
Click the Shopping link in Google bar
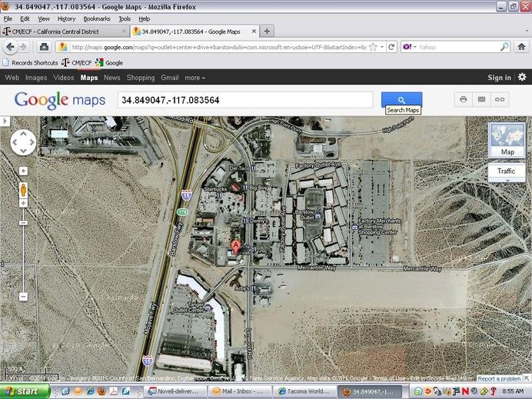tap(141, 78)
